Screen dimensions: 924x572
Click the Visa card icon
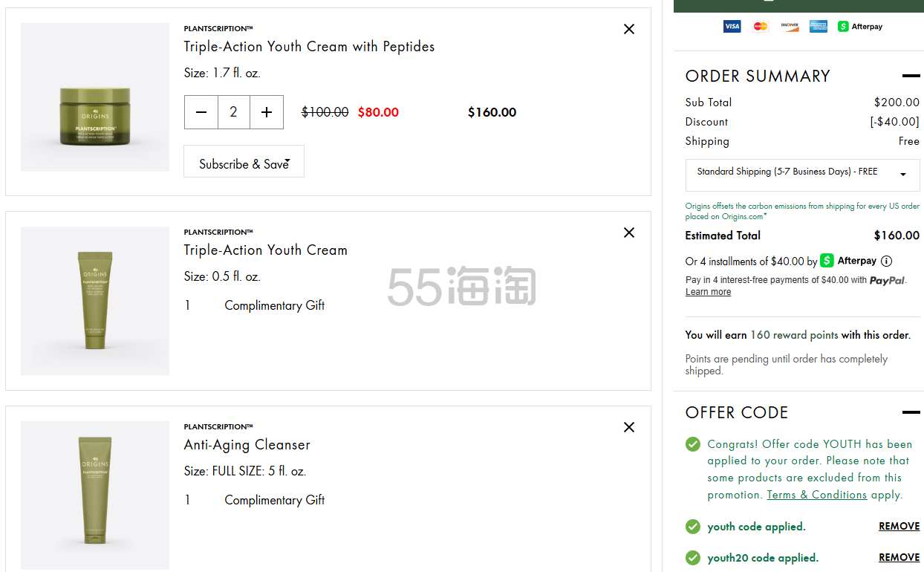click(x=732, y=27)
